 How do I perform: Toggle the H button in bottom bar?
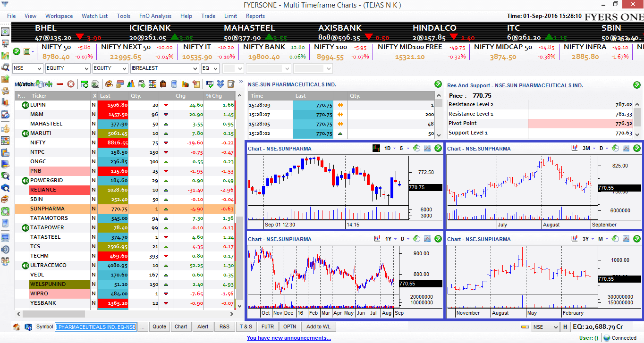click(x=565, y=326)
